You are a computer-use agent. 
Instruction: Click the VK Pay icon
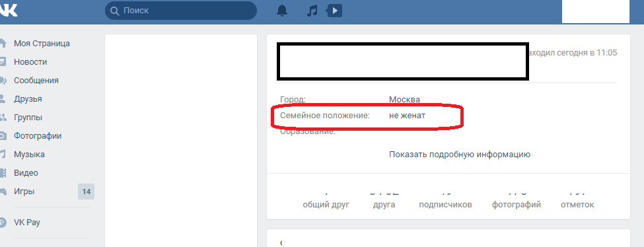[3, 223]
